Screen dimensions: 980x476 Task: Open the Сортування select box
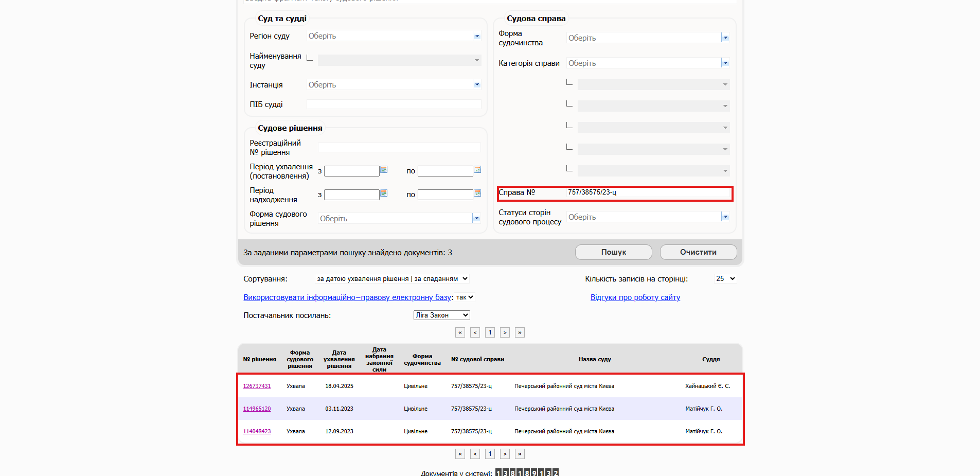tap(392, 278)
